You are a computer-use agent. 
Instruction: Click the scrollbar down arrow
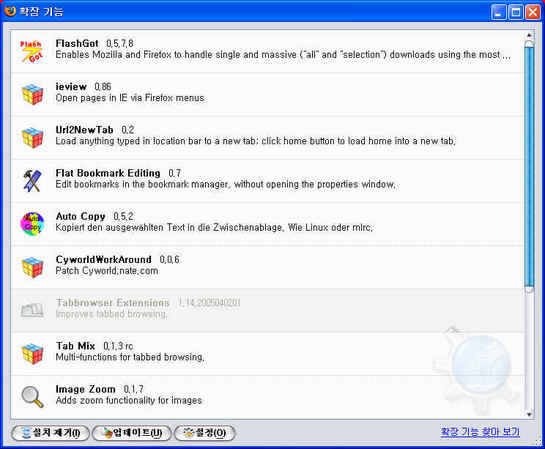[529, 414]
